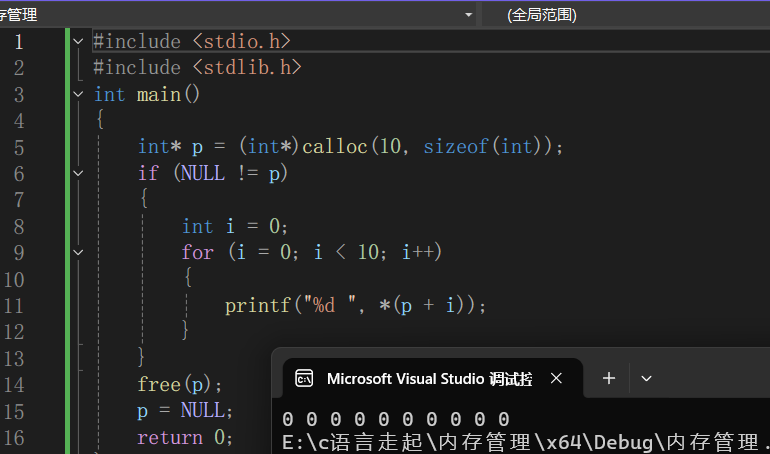
Task: Click the calloc call on line 5
Action: click(334, 147)
